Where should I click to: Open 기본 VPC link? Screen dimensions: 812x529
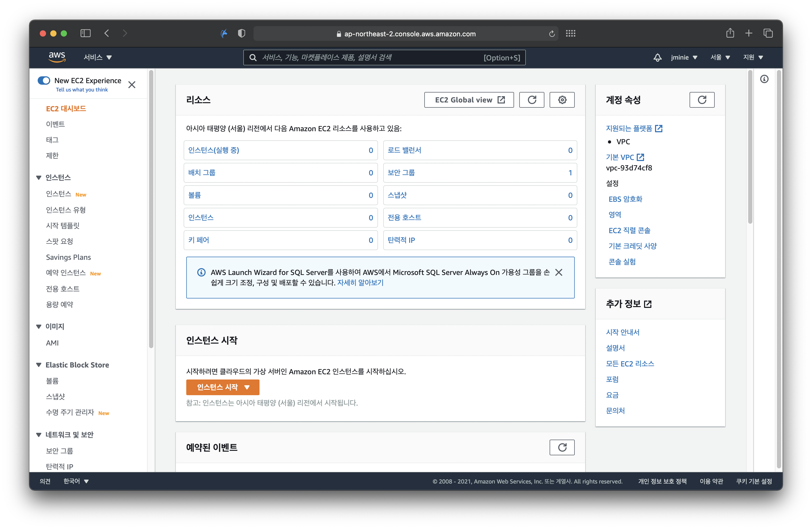tap(625, 157)
